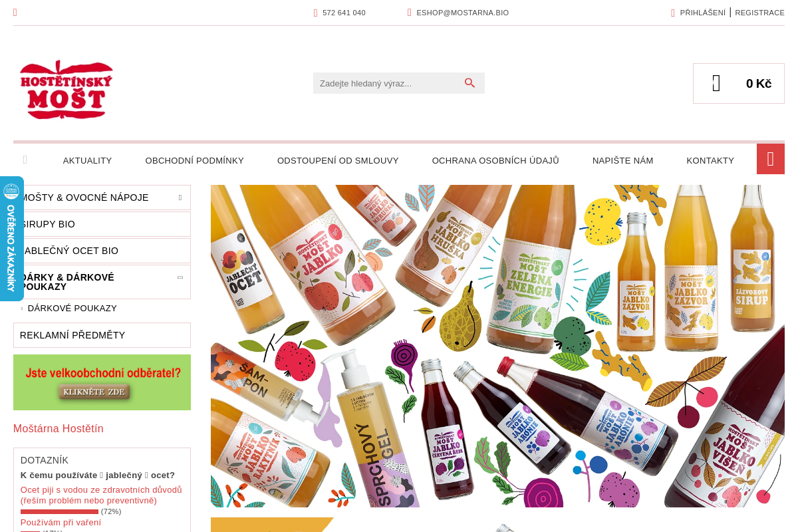The height and width of the screenshot is (532, 798).
Task: Click the Registrace link
Action: click(x=759, y=13)
